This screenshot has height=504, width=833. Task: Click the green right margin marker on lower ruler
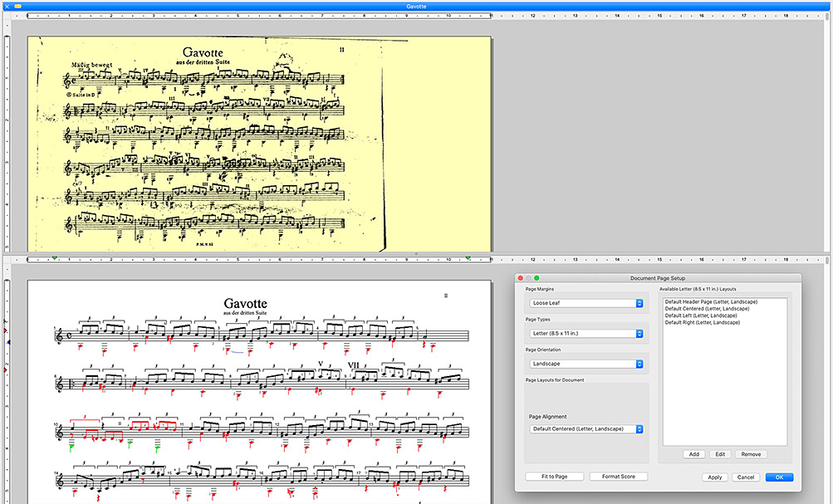(x=468, y=257)
